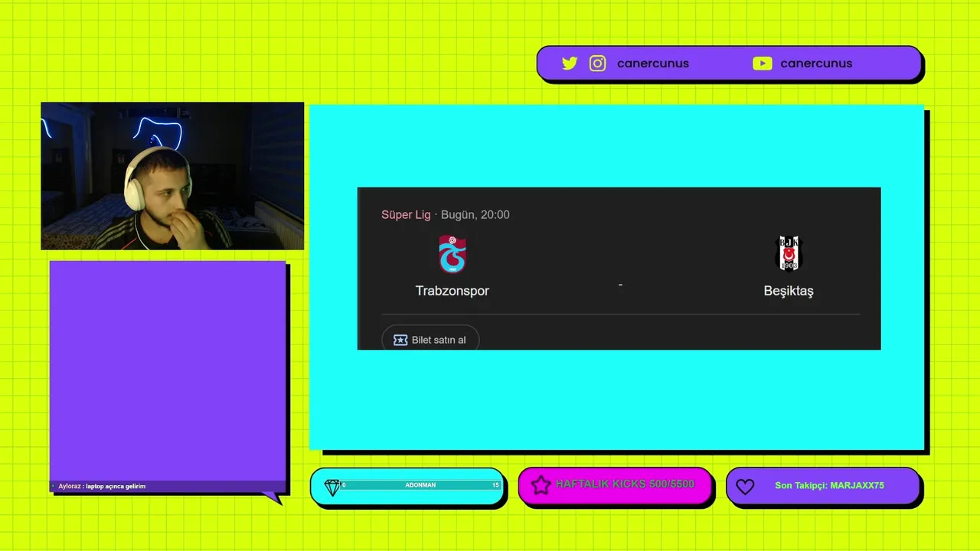Click the Trabzonspor team logo

(x=452, y=254)
